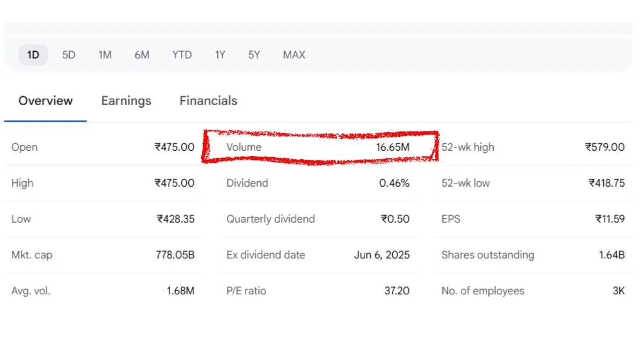Select the 1D time range

pos(33,55)
